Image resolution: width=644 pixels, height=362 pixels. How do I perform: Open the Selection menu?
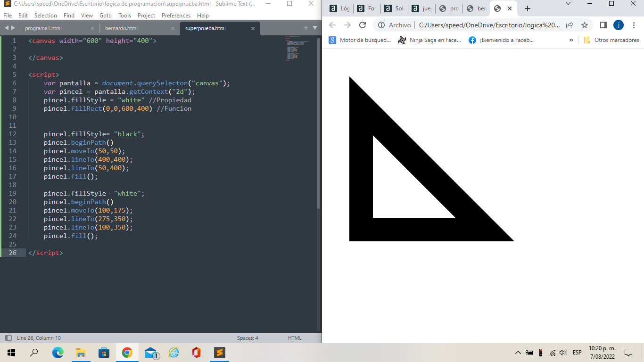(x=46, y=16)
